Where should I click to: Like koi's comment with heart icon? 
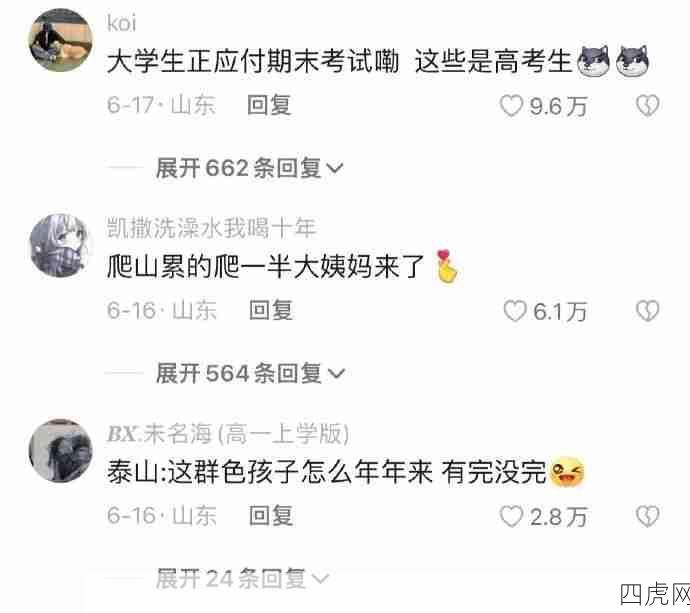click(x=511, y=106)
